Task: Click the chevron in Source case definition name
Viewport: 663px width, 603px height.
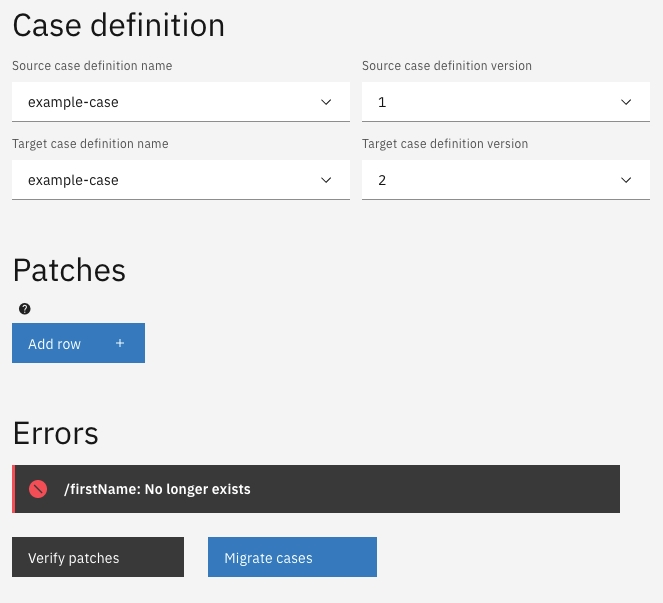Action: click(326, 102)
